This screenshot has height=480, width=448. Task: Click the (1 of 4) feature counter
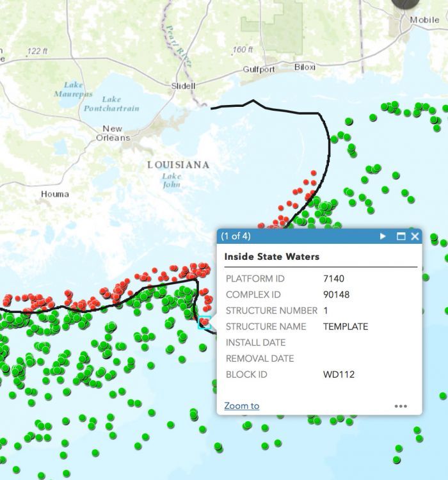coord(236,236)
